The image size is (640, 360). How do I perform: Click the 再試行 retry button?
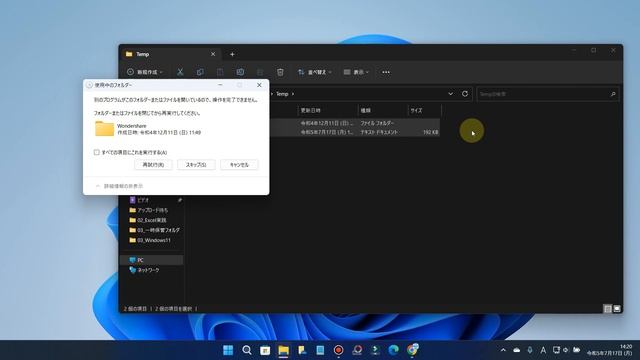pos(153,164)
